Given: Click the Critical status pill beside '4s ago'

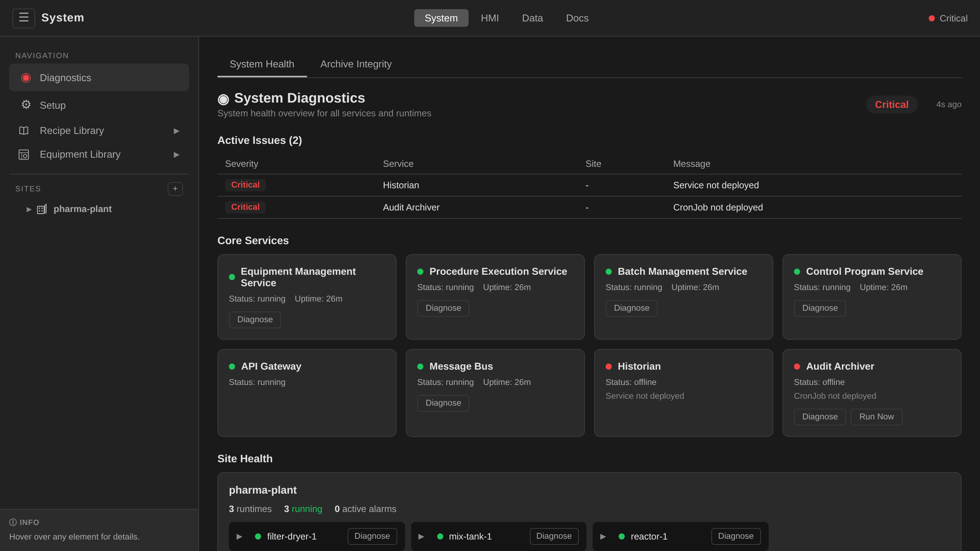Looking at the screenshot, I should click(x=892, y=104).
